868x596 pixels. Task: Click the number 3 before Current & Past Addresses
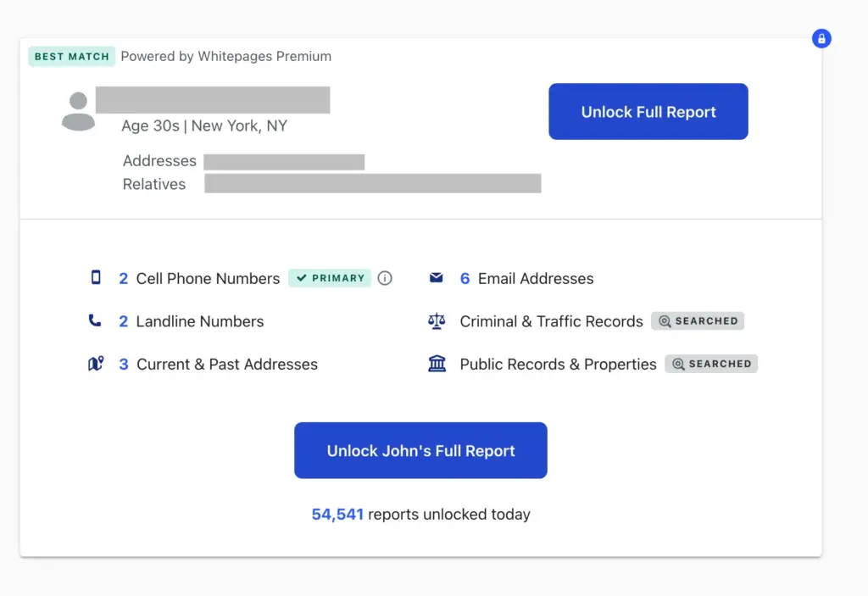(124, 365)
